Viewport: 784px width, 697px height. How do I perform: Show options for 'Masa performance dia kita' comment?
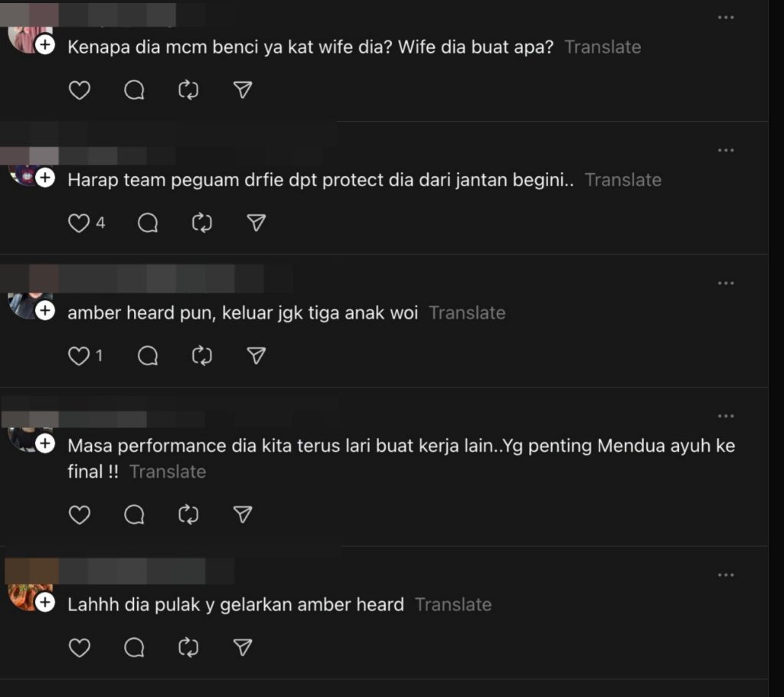pos(726,416)
